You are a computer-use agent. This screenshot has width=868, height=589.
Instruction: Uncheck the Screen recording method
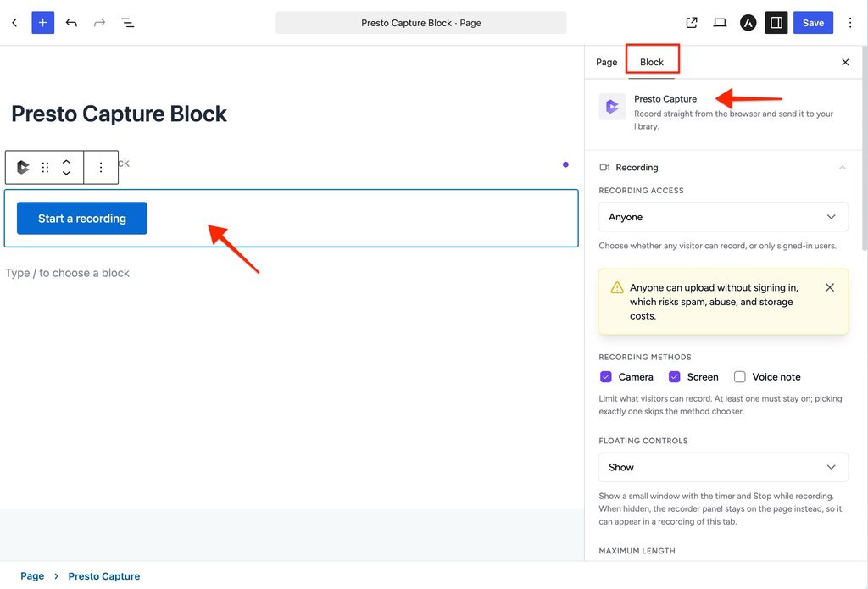(x=674, y=377)
